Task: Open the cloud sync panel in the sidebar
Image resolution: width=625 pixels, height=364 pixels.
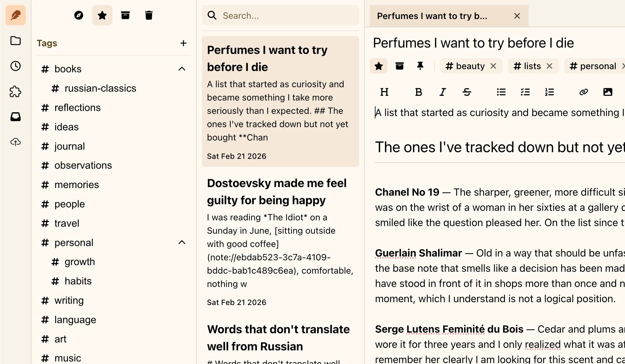Action: point(15,142)
